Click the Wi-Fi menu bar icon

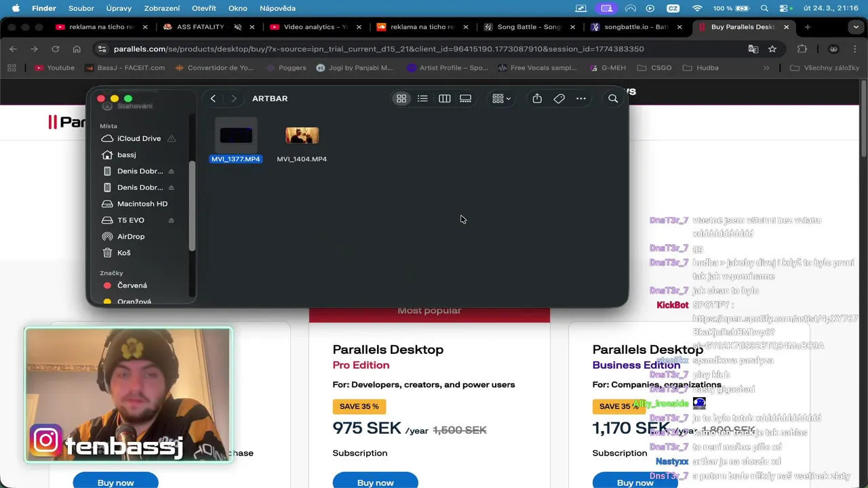pyautogui.click(x=697, y=8)
